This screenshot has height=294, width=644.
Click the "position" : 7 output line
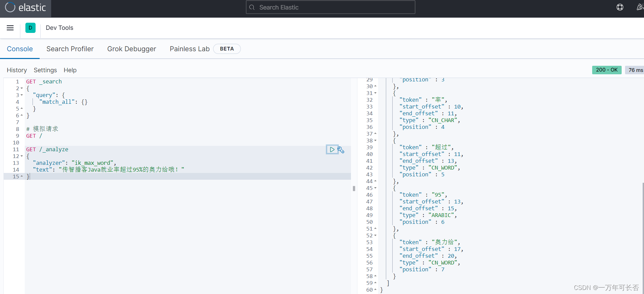422,270
